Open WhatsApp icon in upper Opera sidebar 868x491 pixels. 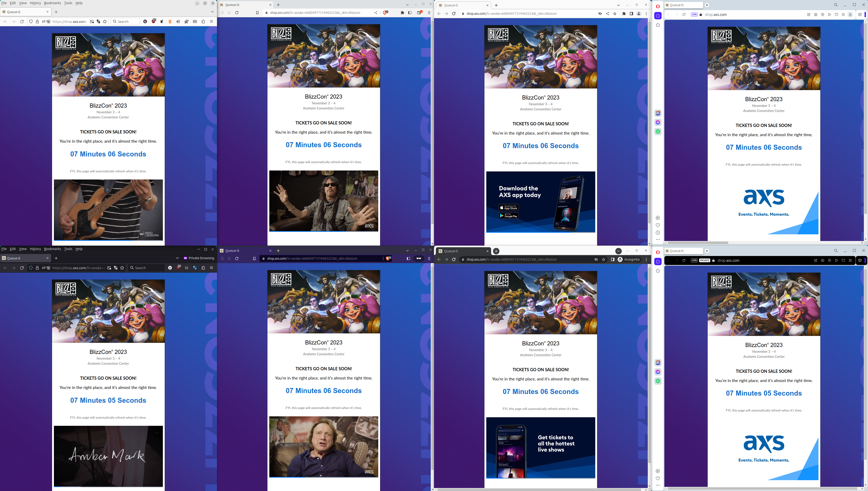pos(658,132)
